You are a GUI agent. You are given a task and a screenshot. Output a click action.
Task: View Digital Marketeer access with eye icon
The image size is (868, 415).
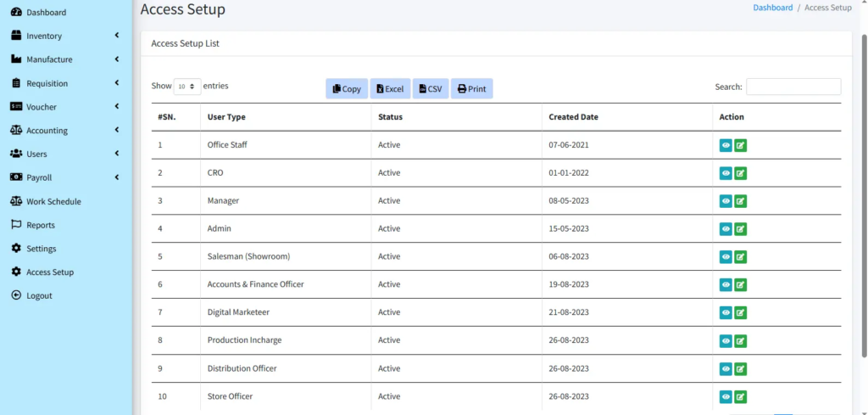[726, 312]
